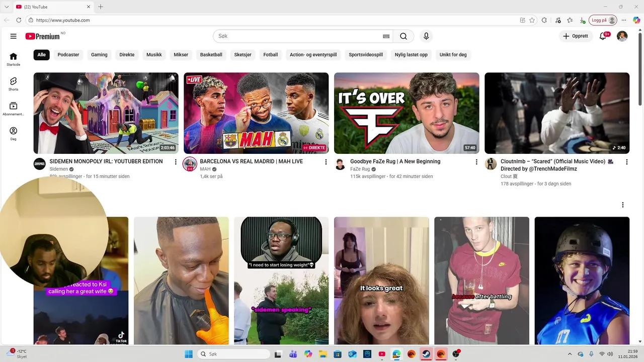Click the Logg på profile button
The width and height of the screenshot is (644, 362).
603,20
